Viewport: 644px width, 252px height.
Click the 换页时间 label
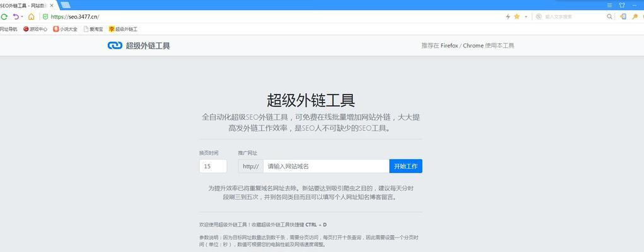(x=209, y=153)
